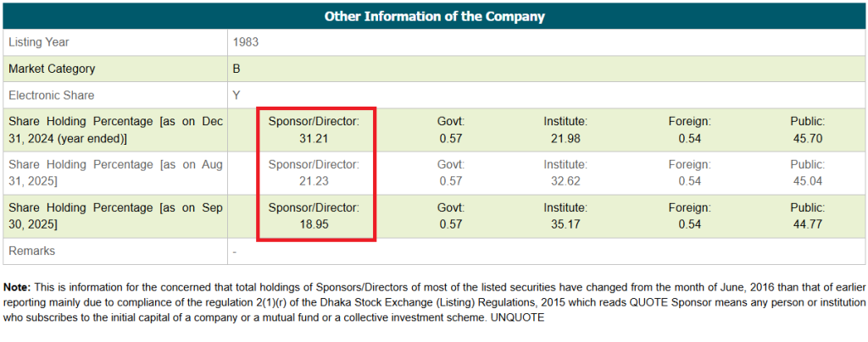This screenshot has width=868, height=342.
Task: Click the Public value 45.70
Action: [x=807, y=138]
